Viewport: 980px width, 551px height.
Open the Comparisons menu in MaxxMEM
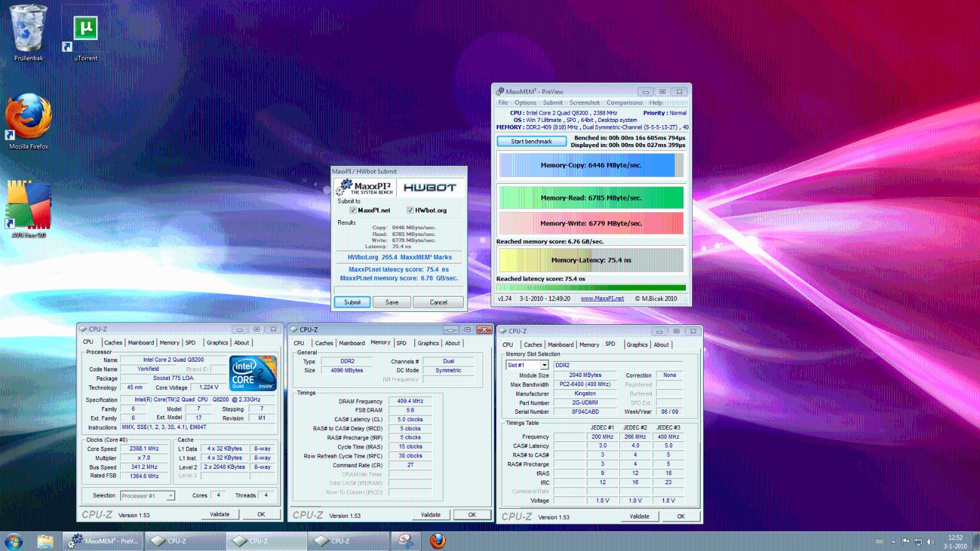(x=625, y=102)
